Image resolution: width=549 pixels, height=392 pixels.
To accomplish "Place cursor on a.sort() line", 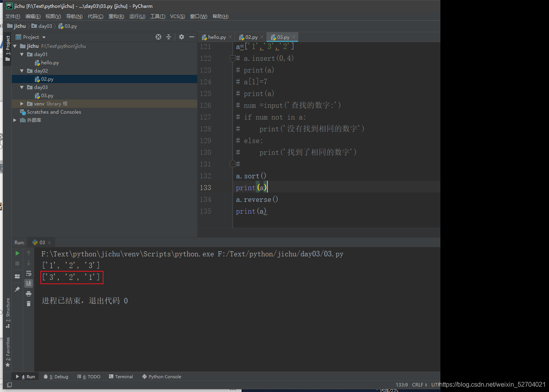I will (x=251, y=176).
